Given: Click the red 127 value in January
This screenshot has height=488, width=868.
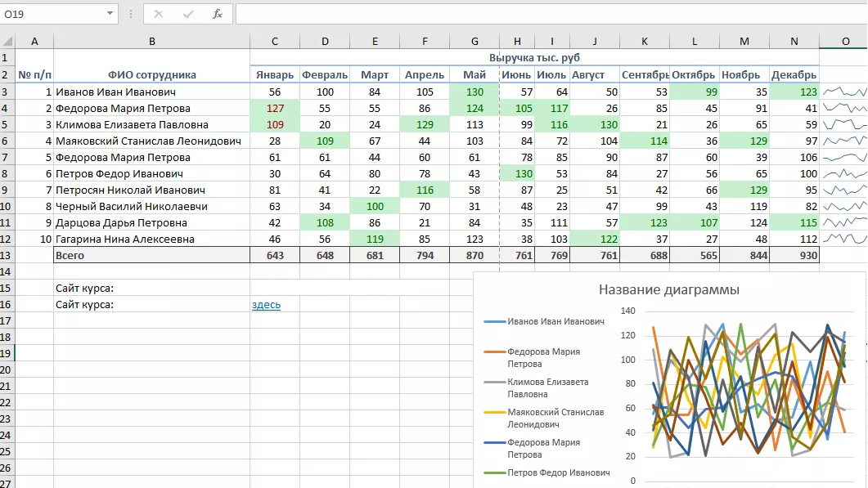Looking at the screenshot, I should pyautogui.click(x=275, y=109).
